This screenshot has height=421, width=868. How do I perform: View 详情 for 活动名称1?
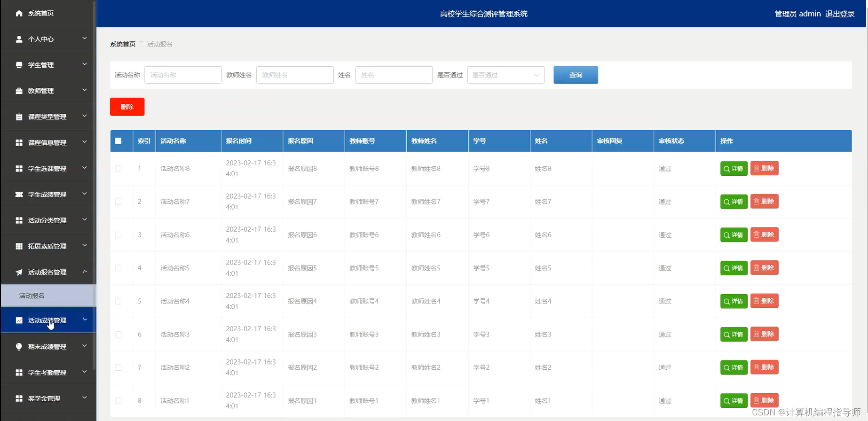pos(734,400)
